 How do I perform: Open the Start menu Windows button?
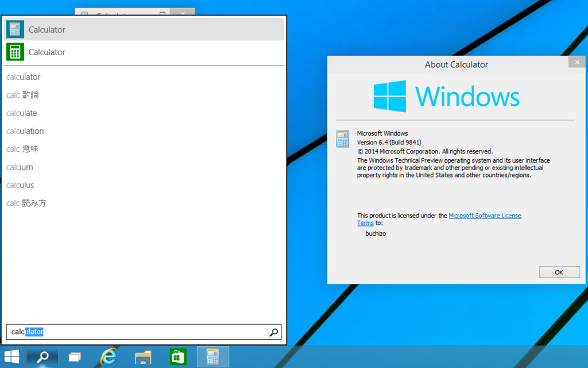point(11,356)
